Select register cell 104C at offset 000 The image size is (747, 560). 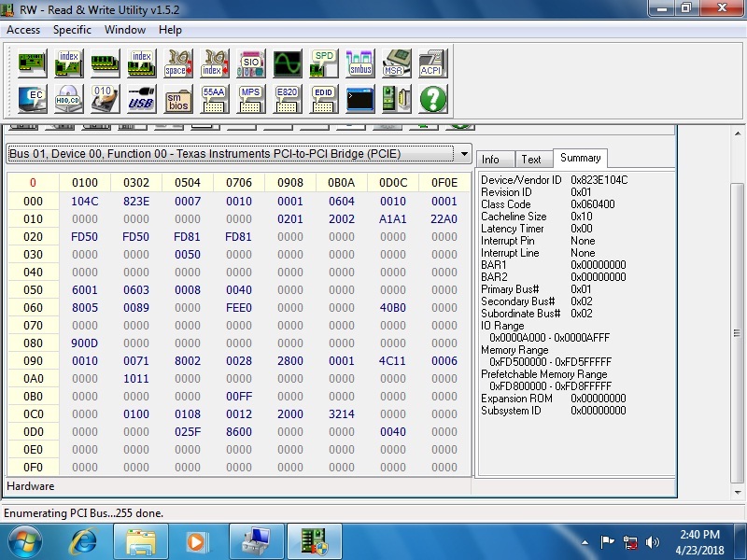pyautogui.click(x=84, y=201)
